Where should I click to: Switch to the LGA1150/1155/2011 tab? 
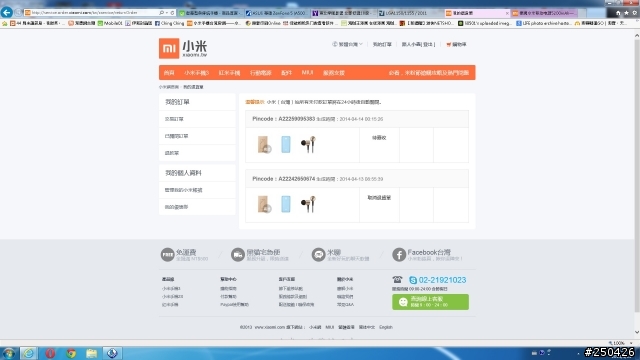pos(410,13)
